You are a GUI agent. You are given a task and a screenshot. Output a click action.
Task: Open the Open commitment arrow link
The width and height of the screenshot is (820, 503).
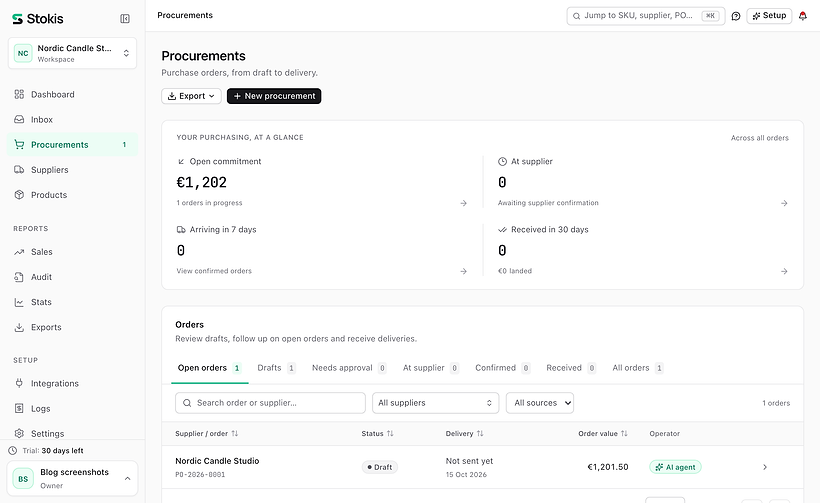[x=463, y=203]
